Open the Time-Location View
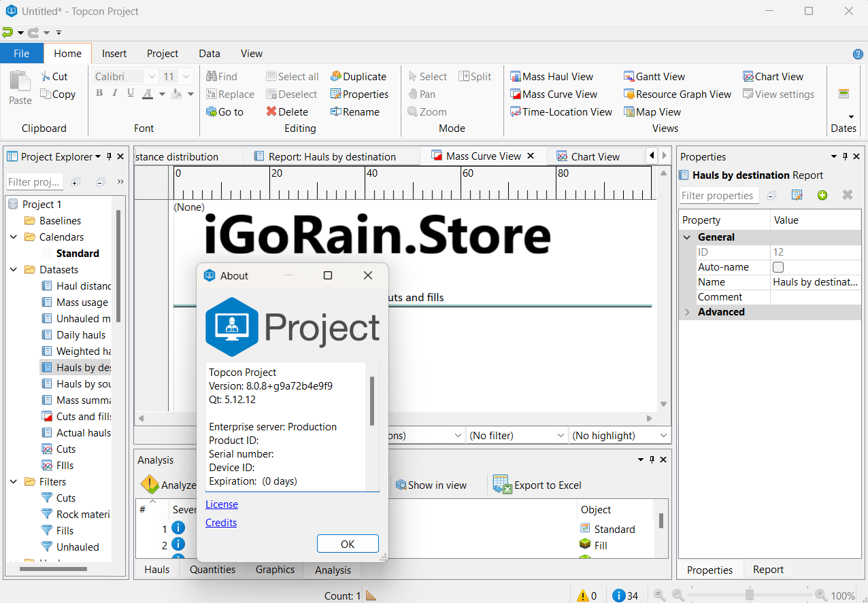Screen dimensions: 868x603 [x=561, y=111]
